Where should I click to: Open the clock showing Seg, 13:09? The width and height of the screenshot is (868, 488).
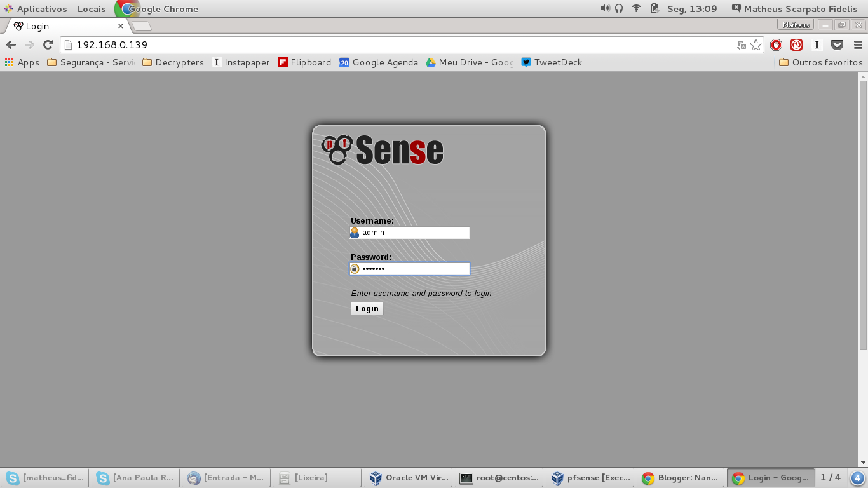[692, 9]
